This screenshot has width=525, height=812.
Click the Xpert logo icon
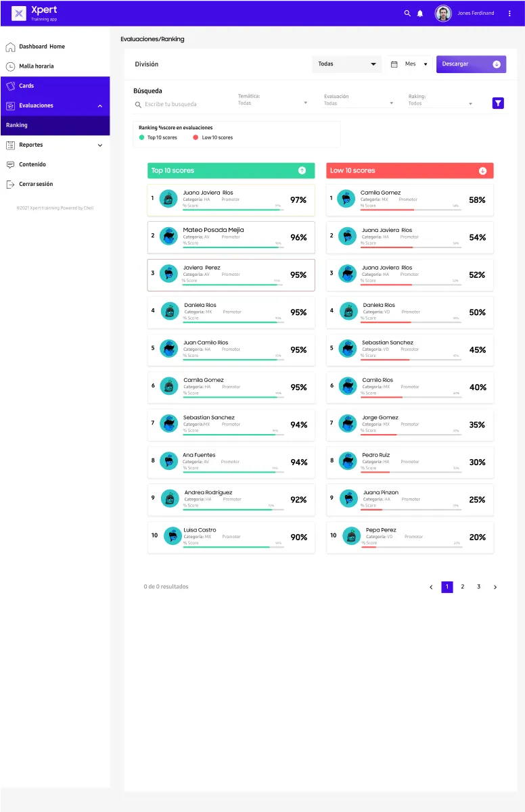[x=19, y=14]
